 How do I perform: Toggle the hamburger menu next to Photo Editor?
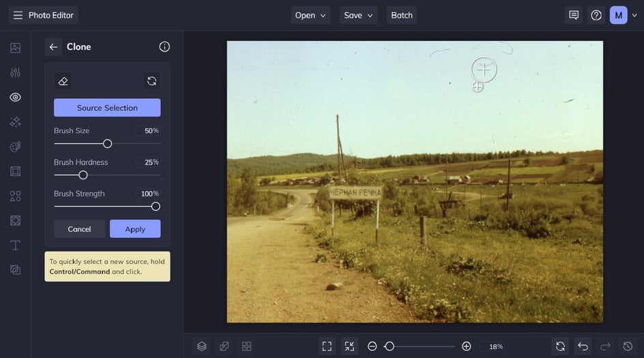point(18,15)
